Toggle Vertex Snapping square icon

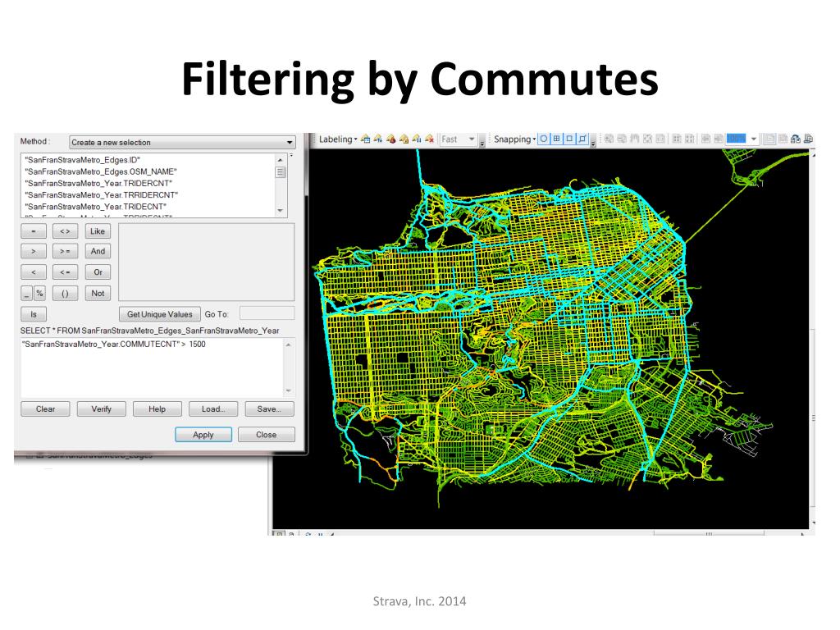click(x=569, y=139)
